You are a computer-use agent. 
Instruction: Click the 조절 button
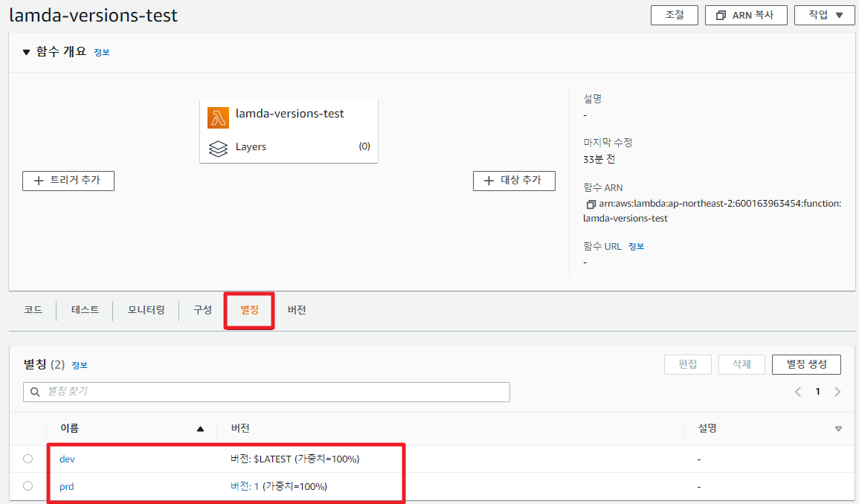click(675, 16)
